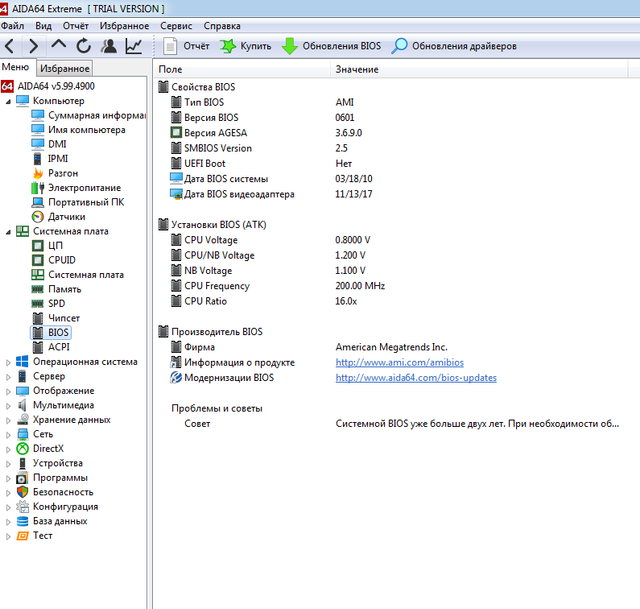Open the aida64.com/bios-updates link
This screenshot has width=640, height=609.
(x=416, y=378)
